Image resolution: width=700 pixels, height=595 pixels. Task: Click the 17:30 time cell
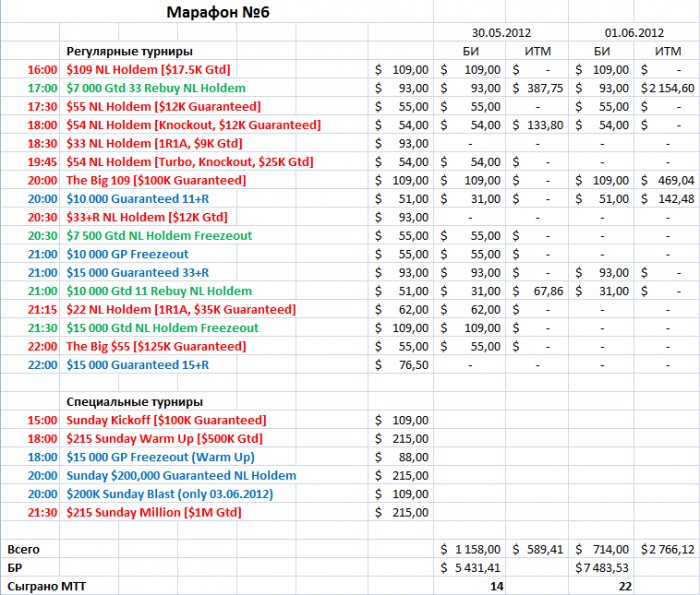pos(42,107)
